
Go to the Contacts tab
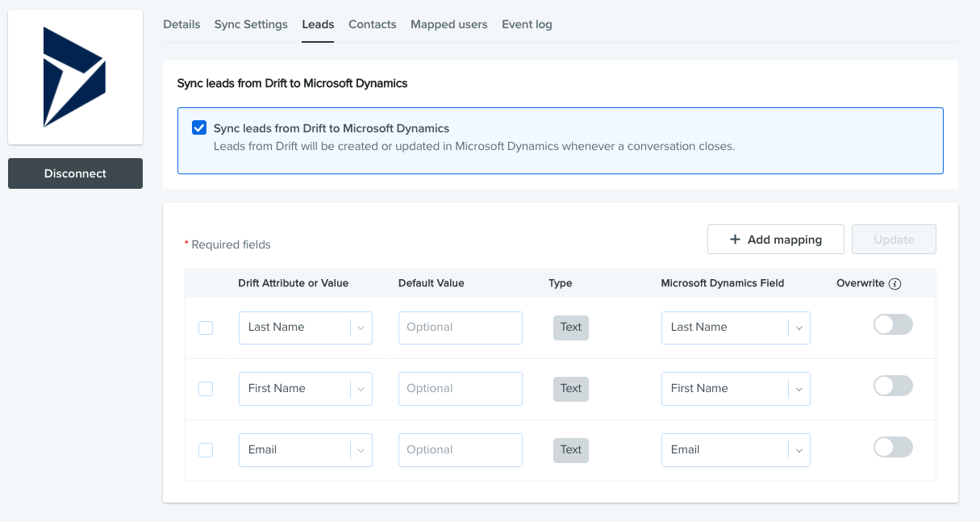click(373, 24)
